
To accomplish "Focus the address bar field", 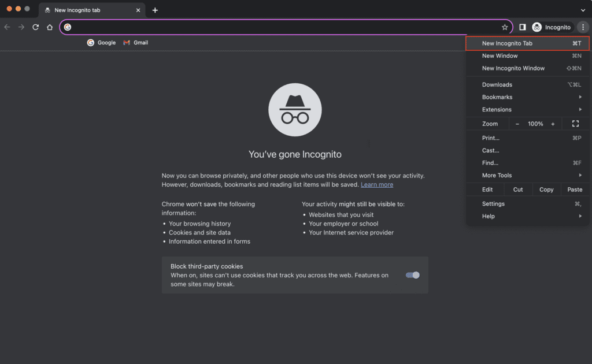I will pyautogui.click(x=286, y=27).
